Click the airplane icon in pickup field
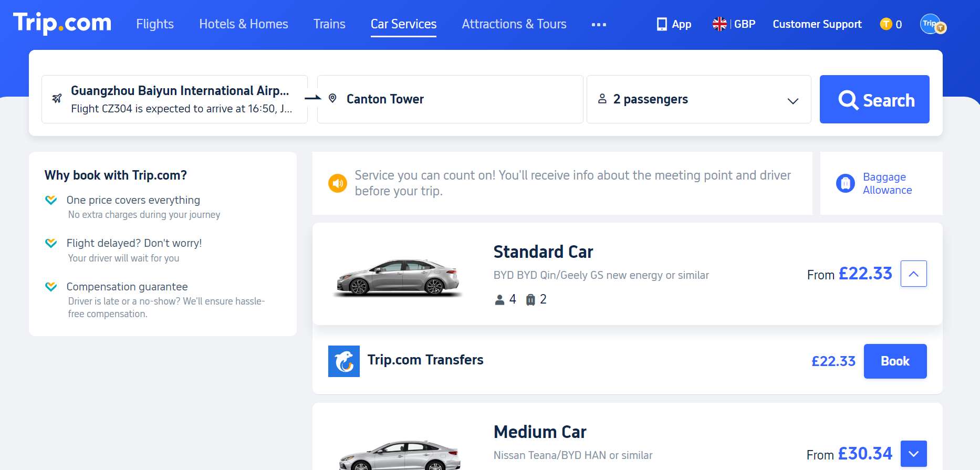Screen dimensions: 980x470 pos(57,98)
